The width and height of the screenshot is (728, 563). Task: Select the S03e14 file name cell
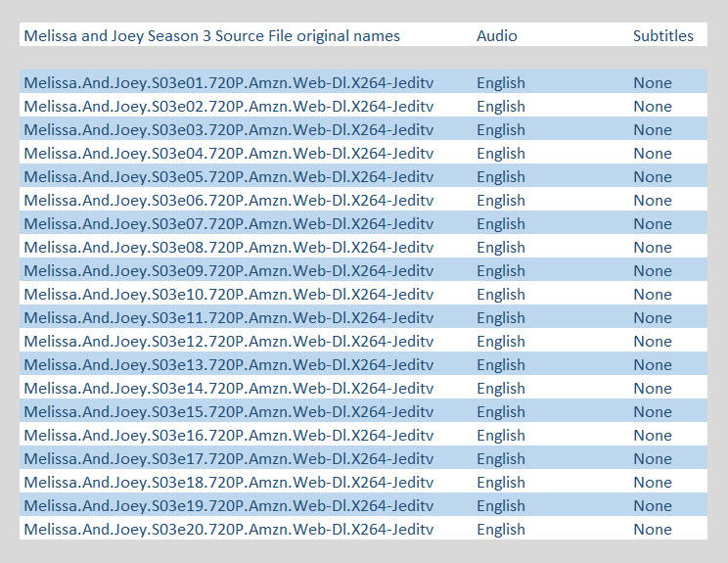(229, 389)
